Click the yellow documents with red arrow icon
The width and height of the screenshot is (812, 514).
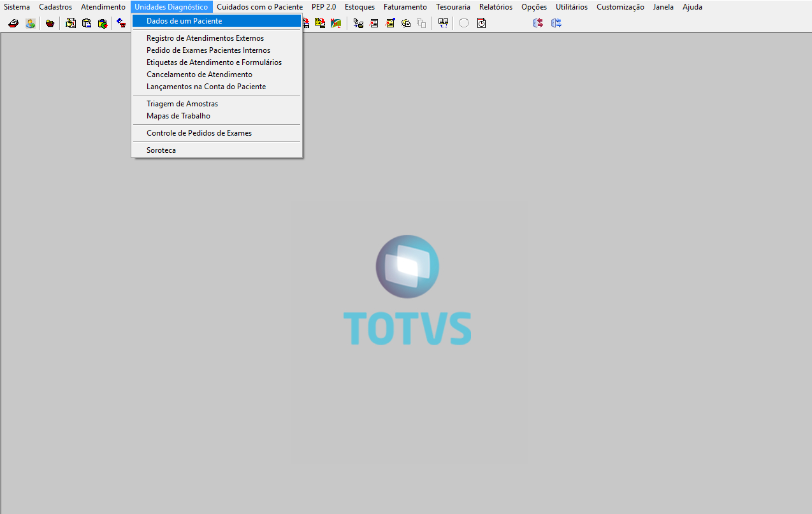coord(320,23)
